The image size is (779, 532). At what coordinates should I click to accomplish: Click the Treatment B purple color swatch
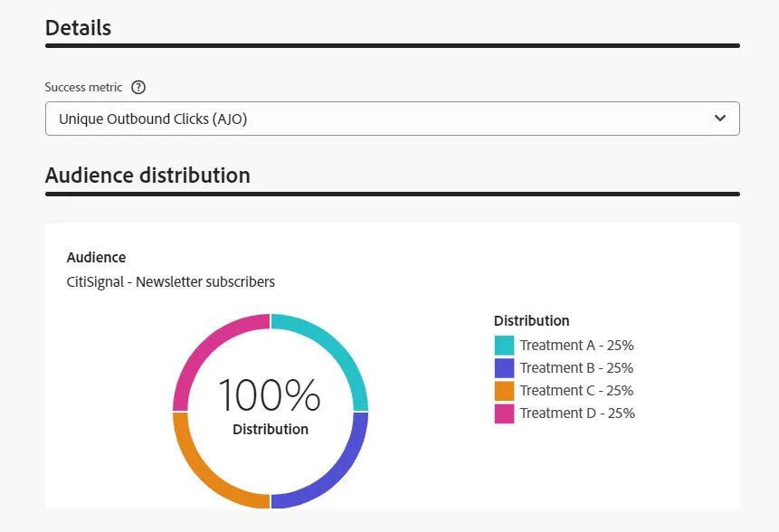504,368
